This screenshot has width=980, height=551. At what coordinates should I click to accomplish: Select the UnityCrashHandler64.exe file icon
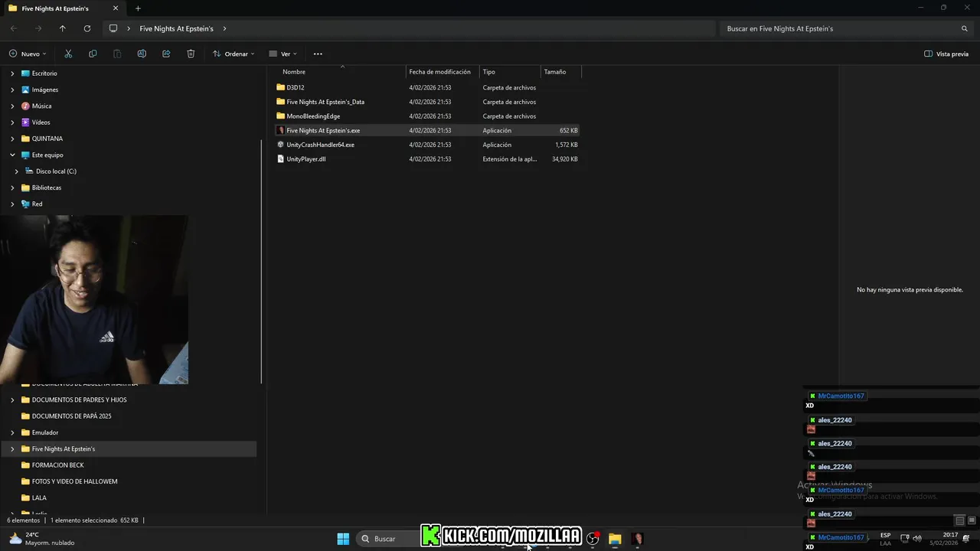coord(280,145)
